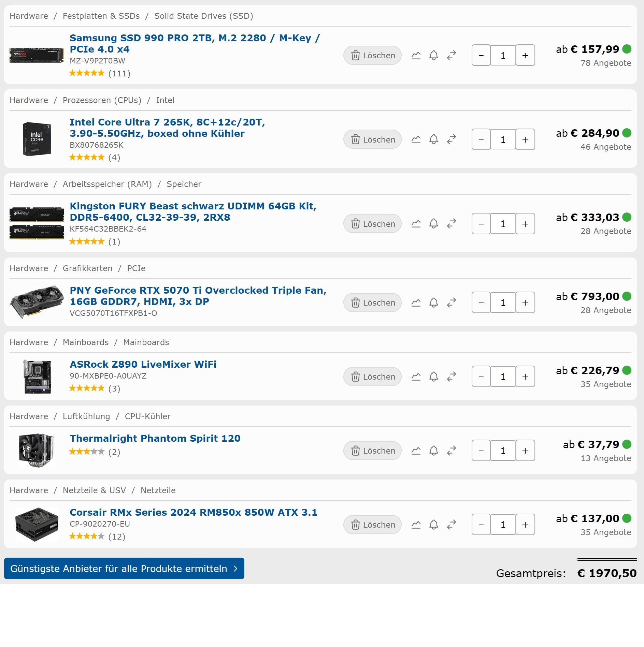Delete Kingston FURY Beast RAM from list
Screen dimensions: 644x647
372,224
